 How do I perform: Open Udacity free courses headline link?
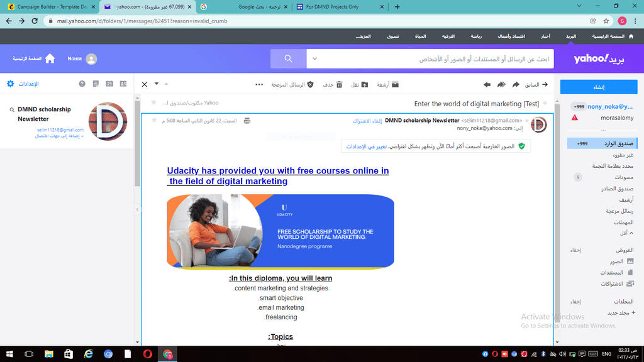[x=278, y=176]
